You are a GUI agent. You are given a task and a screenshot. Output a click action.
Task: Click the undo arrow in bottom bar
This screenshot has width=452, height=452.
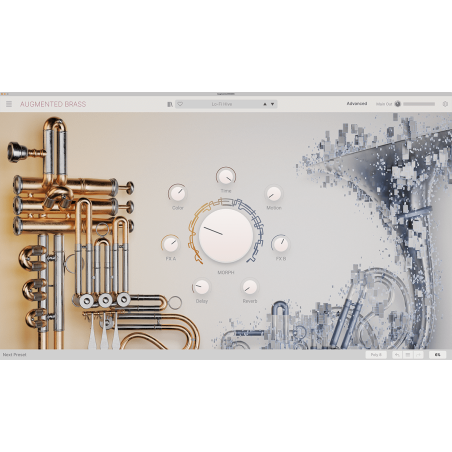pos(397,355)
